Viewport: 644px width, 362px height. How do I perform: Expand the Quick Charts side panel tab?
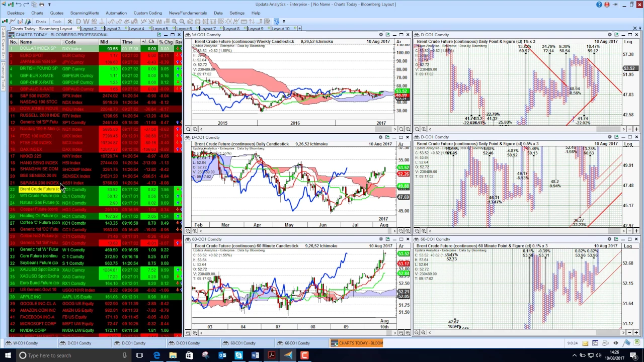[3, 42]
